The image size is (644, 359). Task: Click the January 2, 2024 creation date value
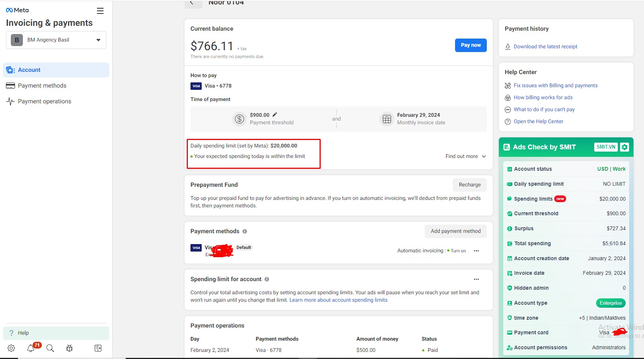[607, 259]
